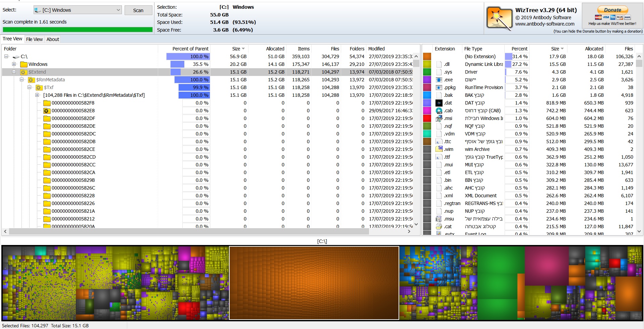
Task: Click the payment cards icon under Donate
Action: [x=613, y=17]
